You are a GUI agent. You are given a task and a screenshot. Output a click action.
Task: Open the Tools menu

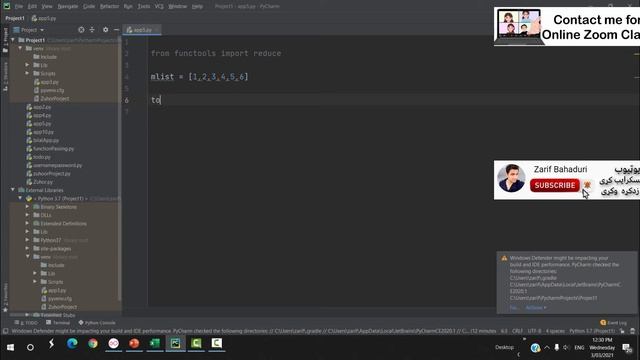(x=144, y=7)
